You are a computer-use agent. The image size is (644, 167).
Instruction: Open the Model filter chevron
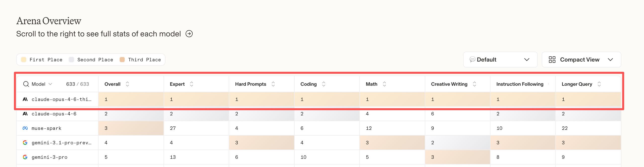pyautogui.click(x=50, y=84)
